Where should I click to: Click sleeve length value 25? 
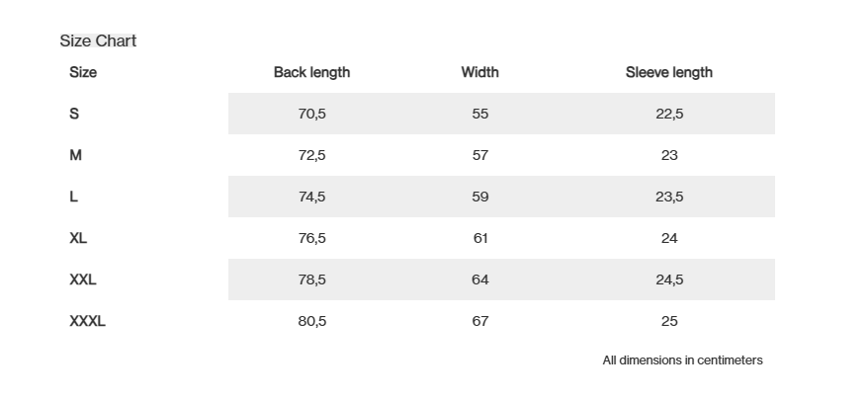pos(669,321)
